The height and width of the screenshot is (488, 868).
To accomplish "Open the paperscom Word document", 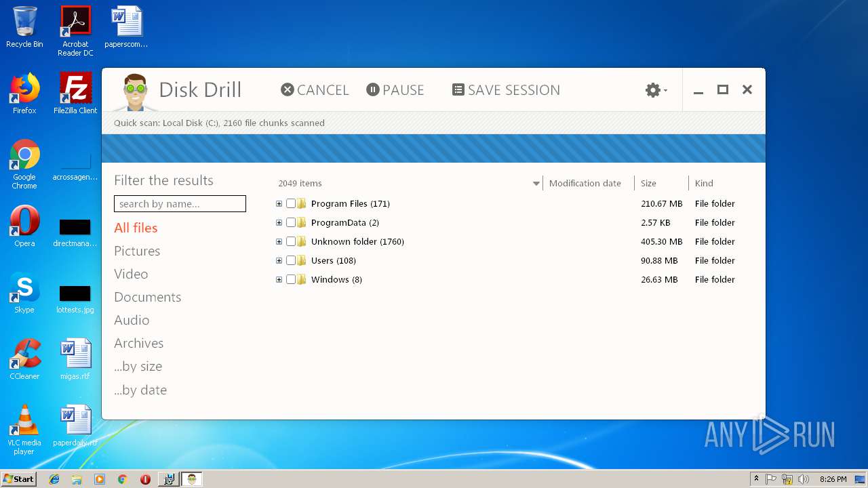I will [126, 27].
